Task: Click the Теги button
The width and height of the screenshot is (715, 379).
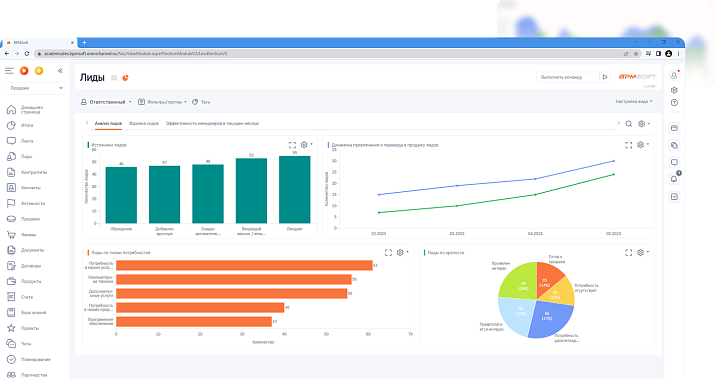Action: (201, 102)
